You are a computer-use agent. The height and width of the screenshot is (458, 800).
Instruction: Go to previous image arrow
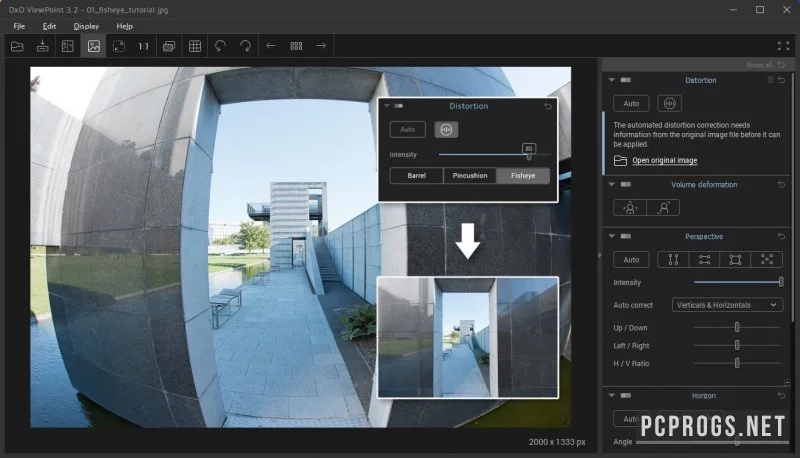(x=271, y=46)
